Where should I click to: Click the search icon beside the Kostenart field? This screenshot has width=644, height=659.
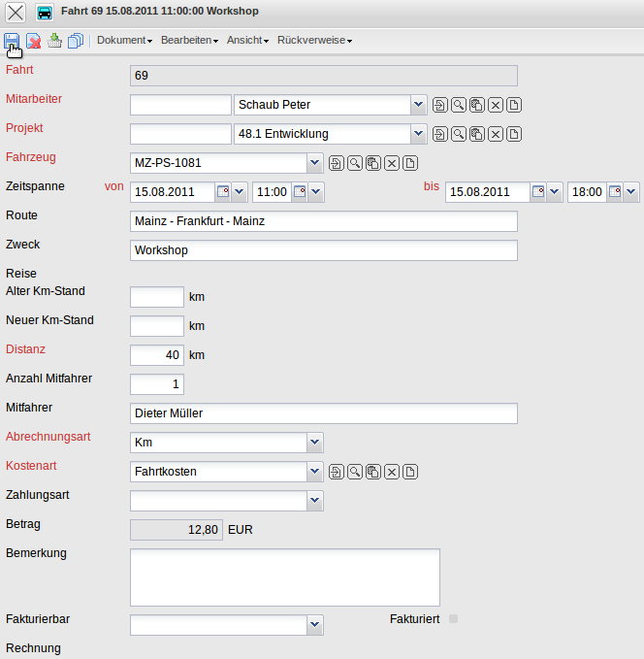355,472
